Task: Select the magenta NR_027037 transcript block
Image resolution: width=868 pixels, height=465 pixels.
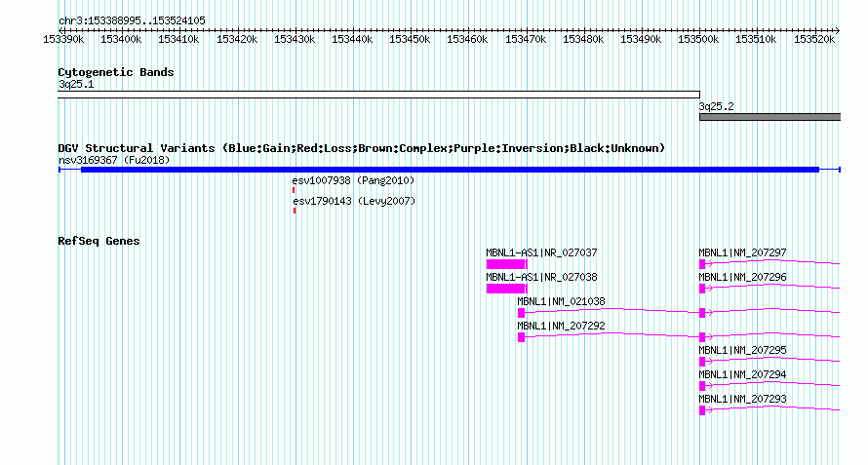Action: click(506, 264)
